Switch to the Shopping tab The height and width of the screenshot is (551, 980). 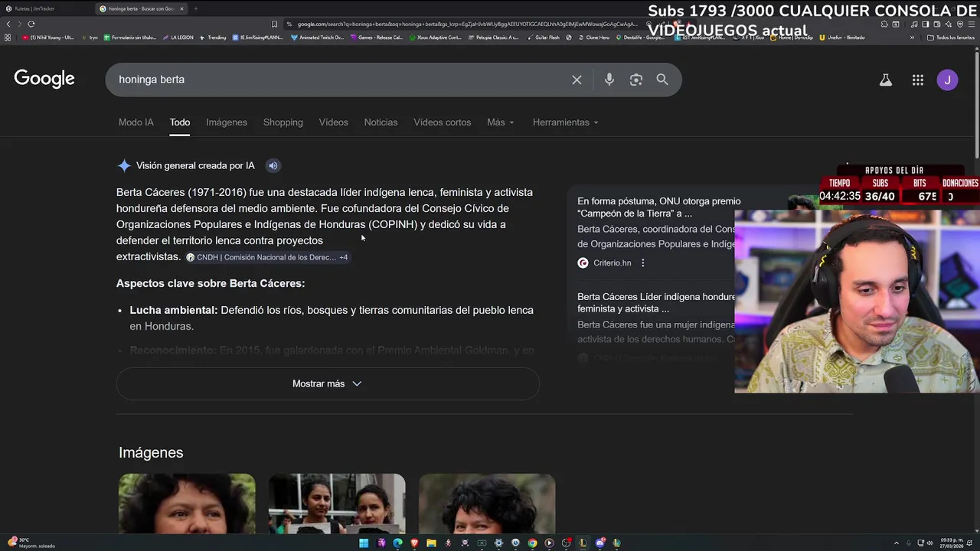283,122
